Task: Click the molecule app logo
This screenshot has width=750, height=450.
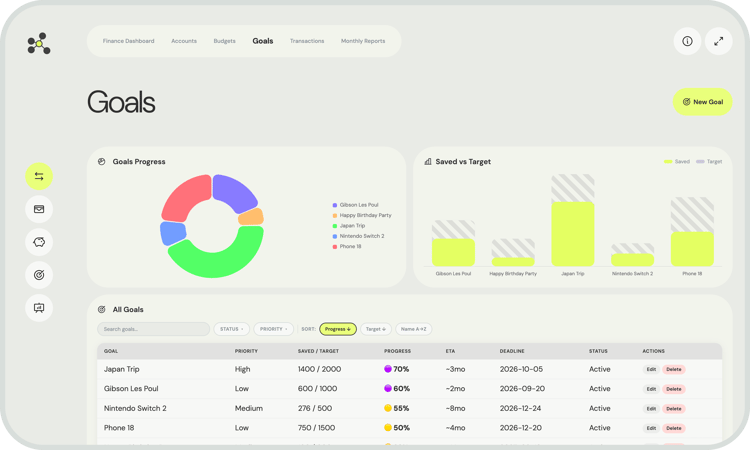Action: pos(39,44)
